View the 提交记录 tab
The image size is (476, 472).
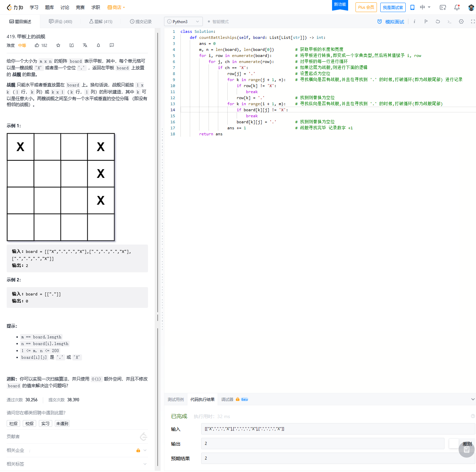[x=141, y=21]
